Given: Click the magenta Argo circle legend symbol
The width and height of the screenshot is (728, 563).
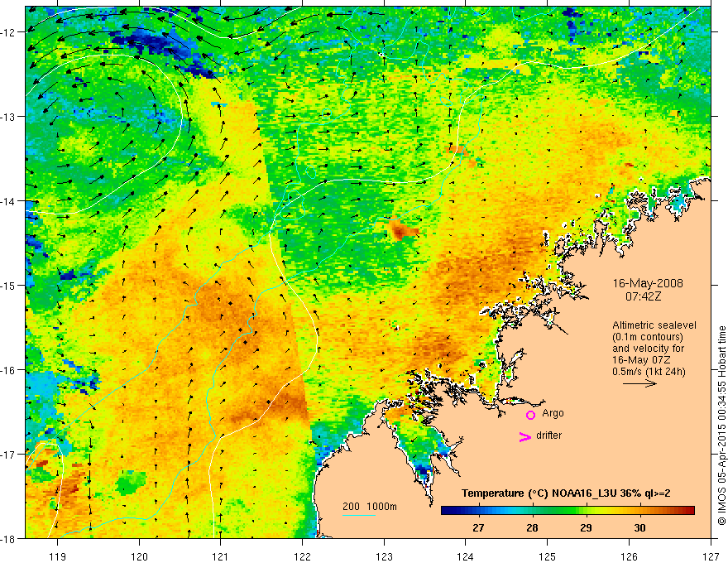Looking at the screenshot, I should [x=530, y=415].
